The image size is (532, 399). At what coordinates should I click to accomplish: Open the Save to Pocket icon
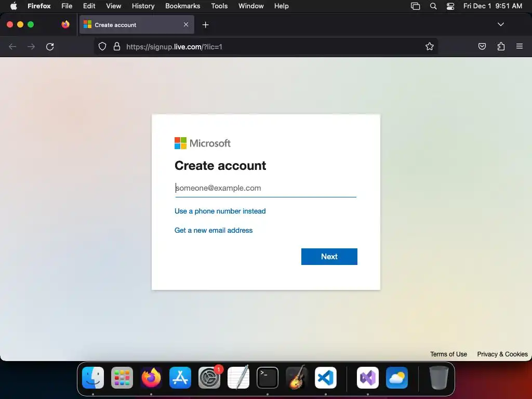482,46
